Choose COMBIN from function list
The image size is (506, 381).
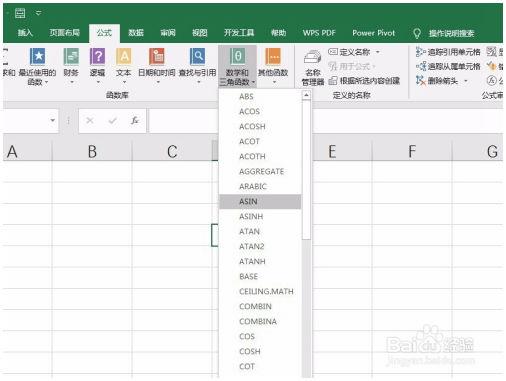pyautogui.click(x=260, y=307)
